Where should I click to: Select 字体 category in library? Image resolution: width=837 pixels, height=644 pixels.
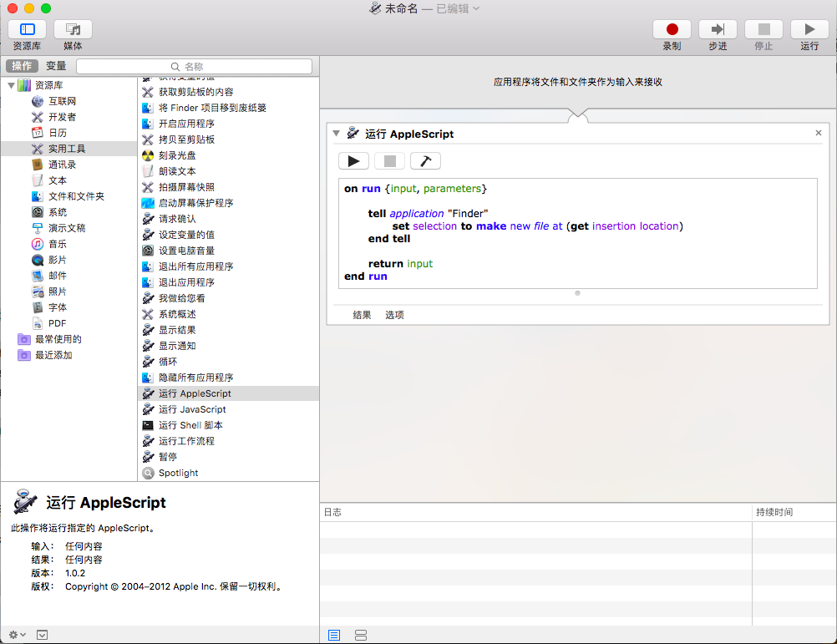coord(68,307)
